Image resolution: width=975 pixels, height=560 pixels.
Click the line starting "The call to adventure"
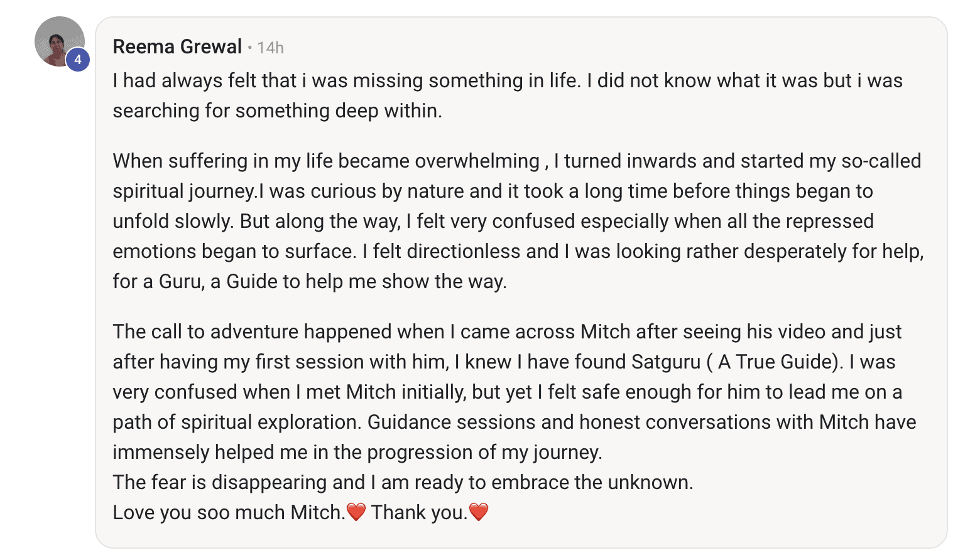click(x=507, y=332)
